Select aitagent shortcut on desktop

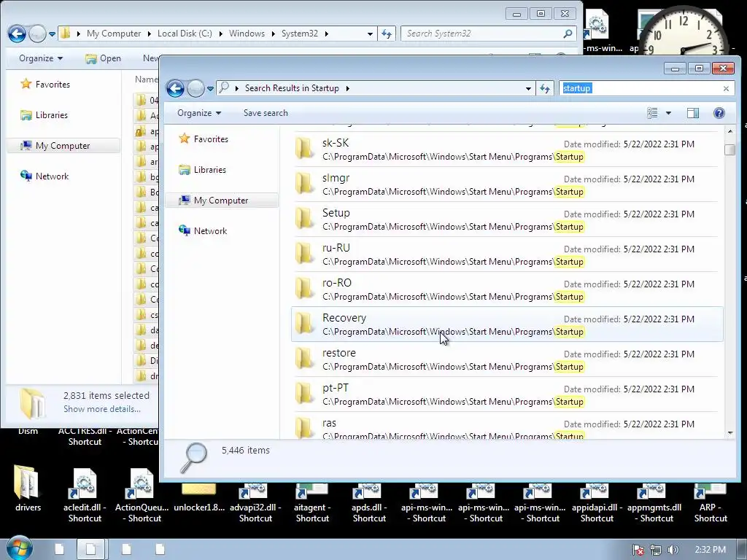tap(312, 503)
